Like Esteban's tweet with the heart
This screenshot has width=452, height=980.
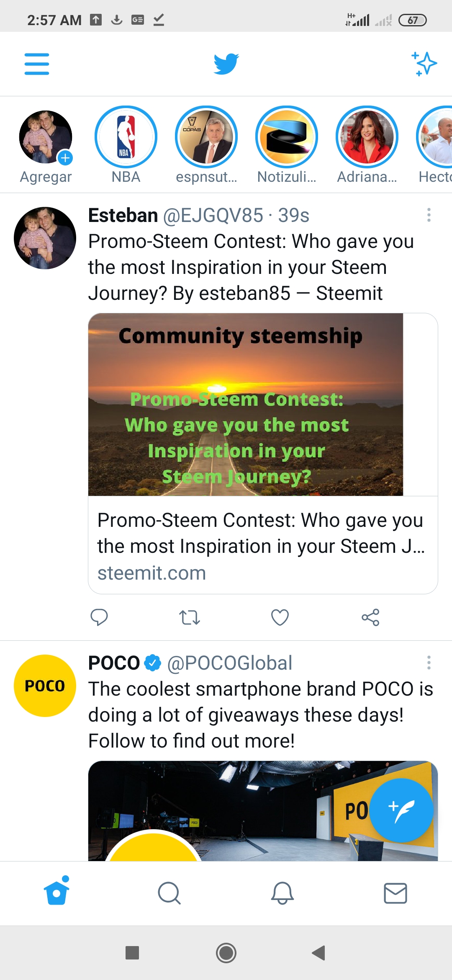(280, 617)
